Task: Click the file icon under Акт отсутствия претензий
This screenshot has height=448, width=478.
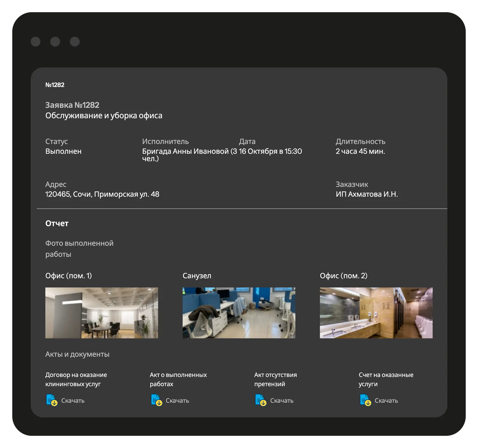Action: 261,400
